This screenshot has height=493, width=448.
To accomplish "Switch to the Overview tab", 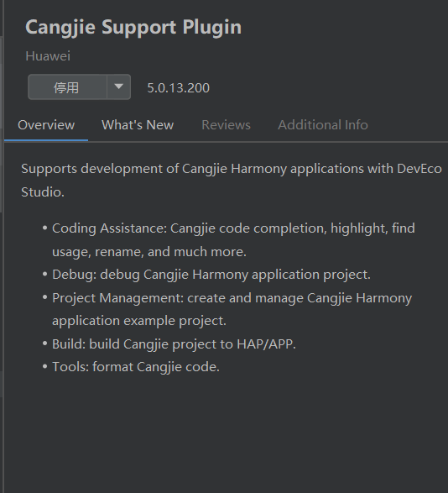I will tap(46, 125).
